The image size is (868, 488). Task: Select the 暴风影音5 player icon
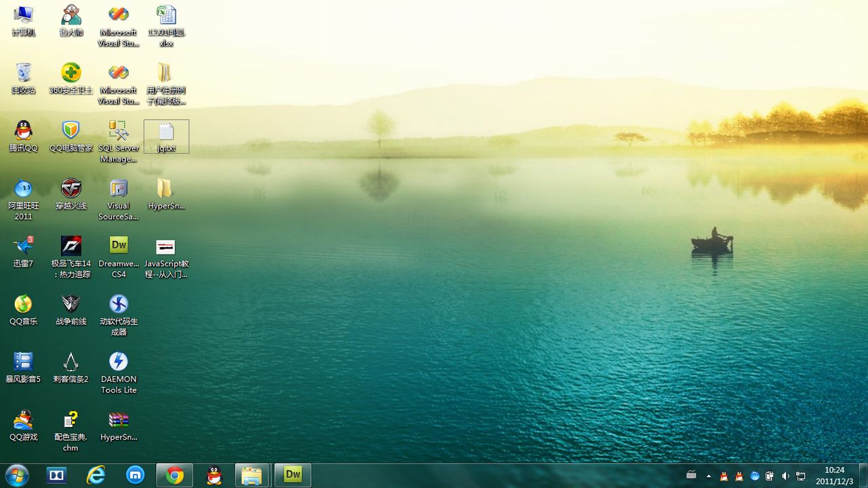[x=23, y=367]
